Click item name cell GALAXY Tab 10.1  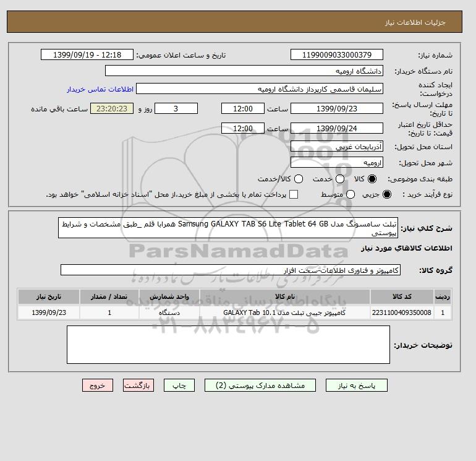pyautogui.click(x=285, y=312)
